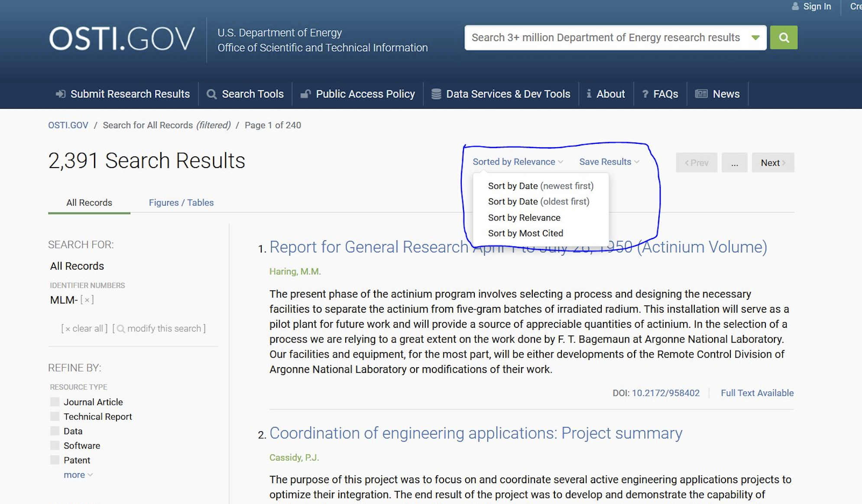Click the green search magnifier button
The height and width of the screenshot is (504, 862).
[784, 37]
